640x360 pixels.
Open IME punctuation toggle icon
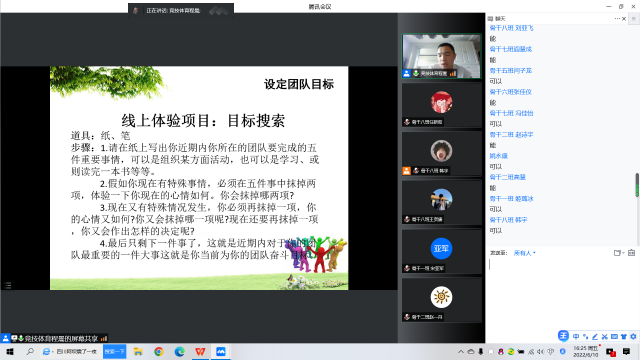585,336
